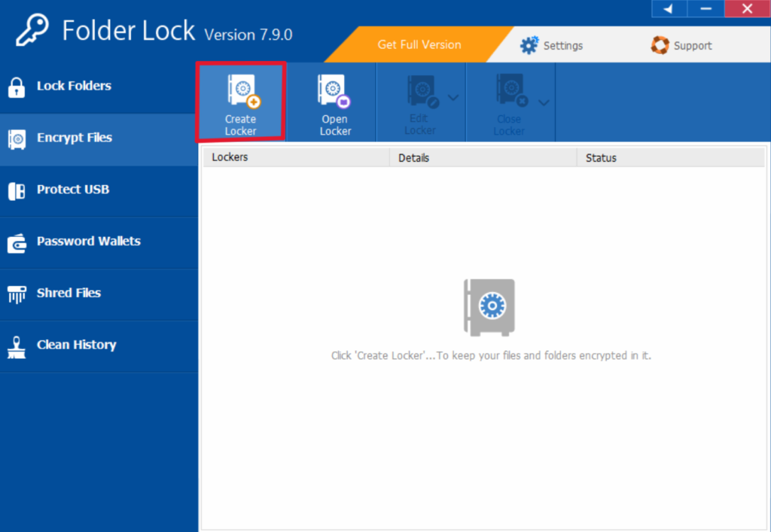Select Open Locker from the toolbar
The width and height of the screenshot is (771, 532).
[334, 102]
